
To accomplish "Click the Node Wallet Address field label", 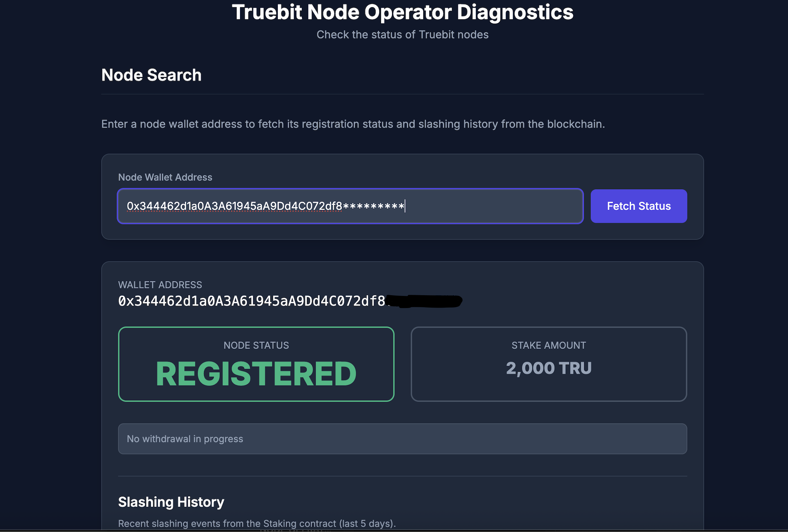I will [x=165, y=177].
